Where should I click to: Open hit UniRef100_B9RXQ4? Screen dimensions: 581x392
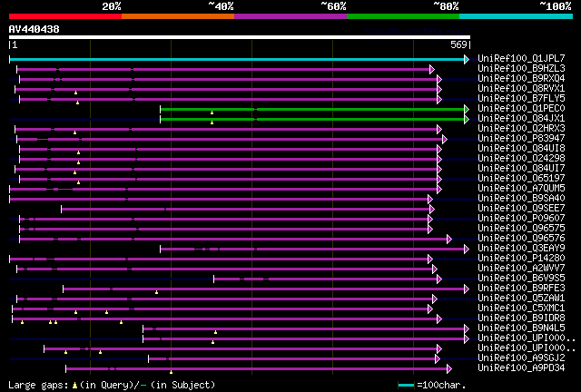click(521, 78)
